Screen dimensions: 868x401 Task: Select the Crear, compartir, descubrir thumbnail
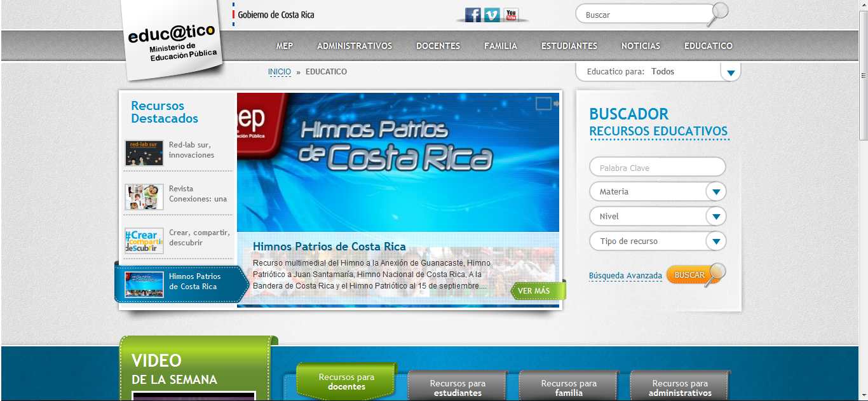(144, 241)
